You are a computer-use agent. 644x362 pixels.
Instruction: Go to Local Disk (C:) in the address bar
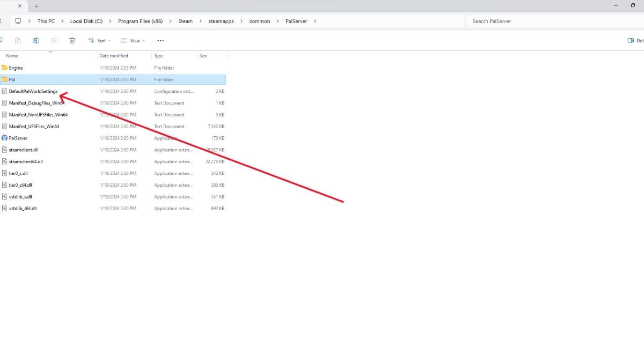[x=86, y=21]
